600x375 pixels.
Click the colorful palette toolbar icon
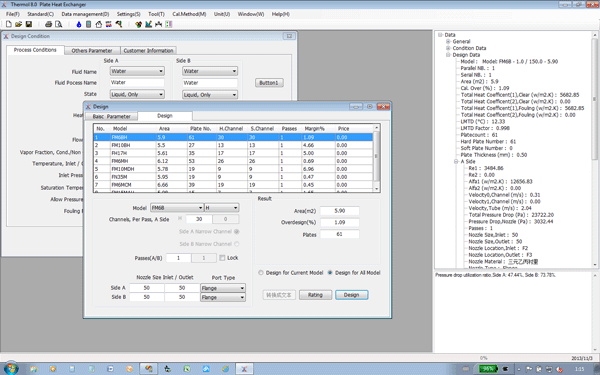[x=139, y=24]
